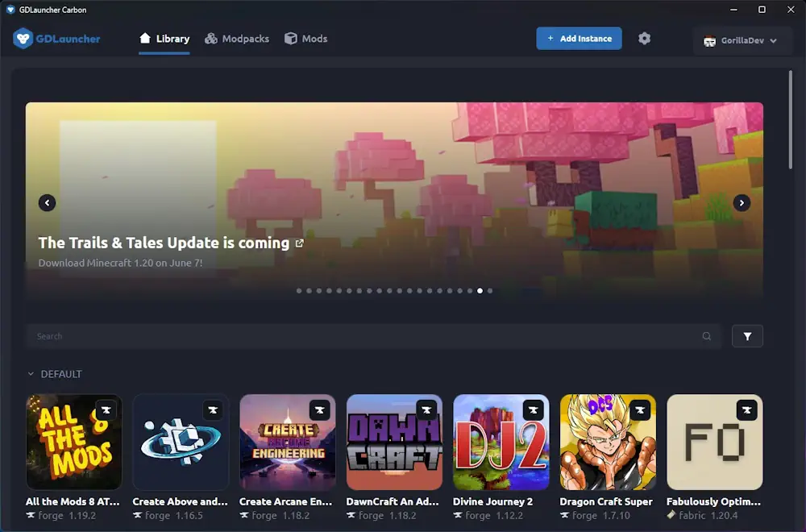
Task: Switch to the Mods tab
Action: pyautogui.click(x=307, y=38)
